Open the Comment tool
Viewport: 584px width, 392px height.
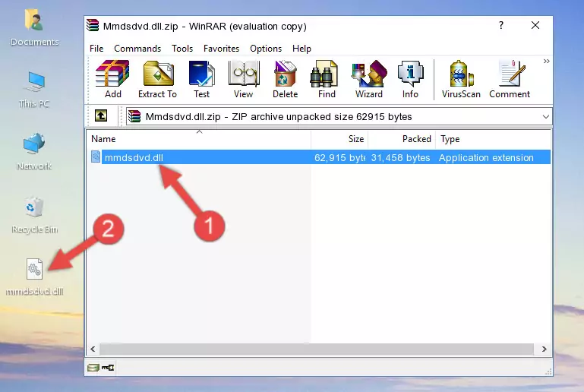(510, 79)
